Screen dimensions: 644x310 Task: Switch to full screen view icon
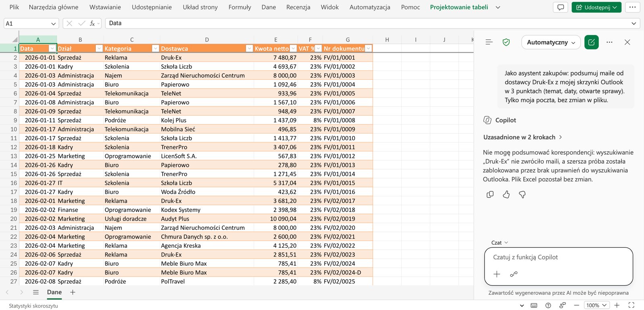631,305
